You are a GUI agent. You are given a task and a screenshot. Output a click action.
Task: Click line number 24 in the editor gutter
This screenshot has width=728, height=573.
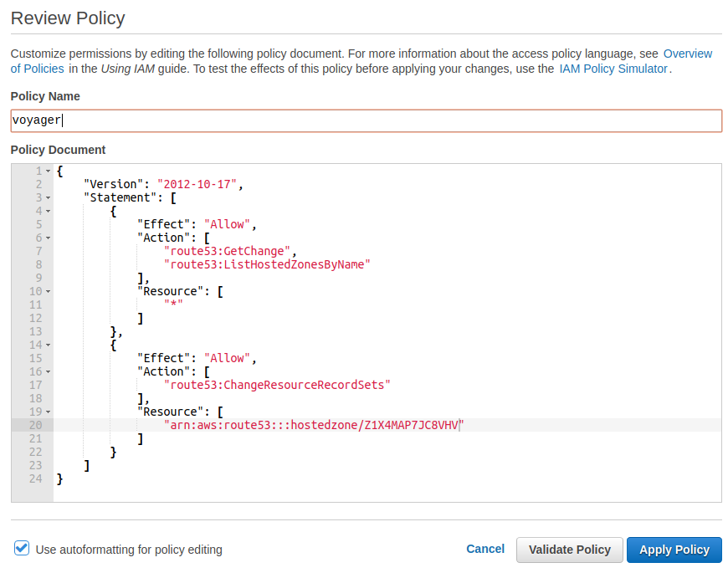click(x=35, y=478)
